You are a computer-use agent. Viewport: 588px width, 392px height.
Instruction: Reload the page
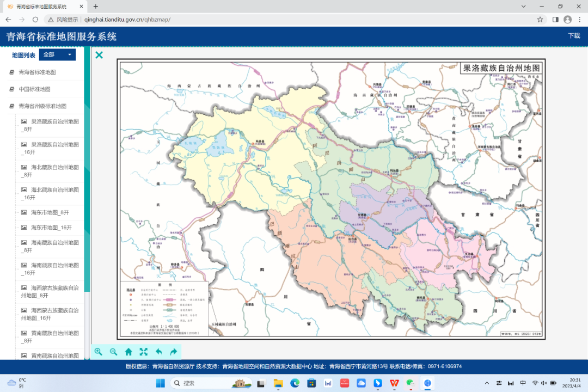(x=35, y=20)
